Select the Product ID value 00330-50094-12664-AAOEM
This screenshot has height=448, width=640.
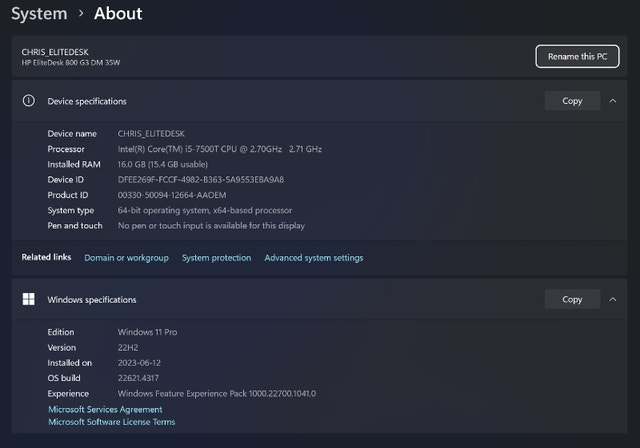pyautogui.click(x=172, y=195)
